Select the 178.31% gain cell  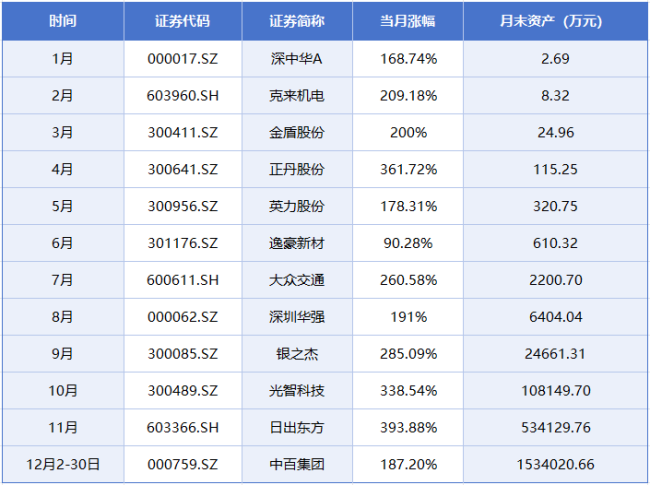408,206
